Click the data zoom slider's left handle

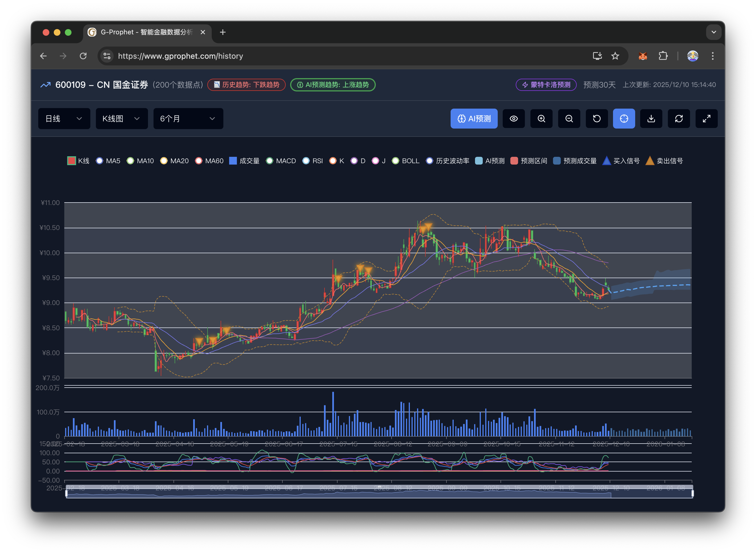[x=66, y=493]
